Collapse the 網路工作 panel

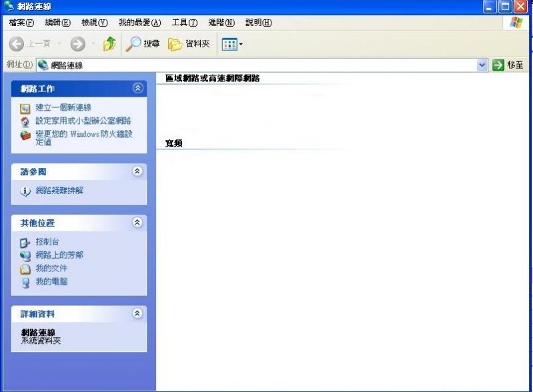coord(137,88)
